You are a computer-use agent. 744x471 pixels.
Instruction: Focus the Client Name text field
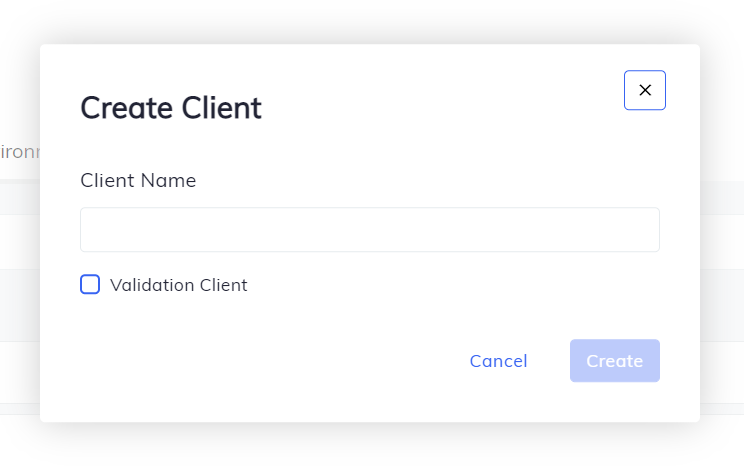click(x=369, y=230)
